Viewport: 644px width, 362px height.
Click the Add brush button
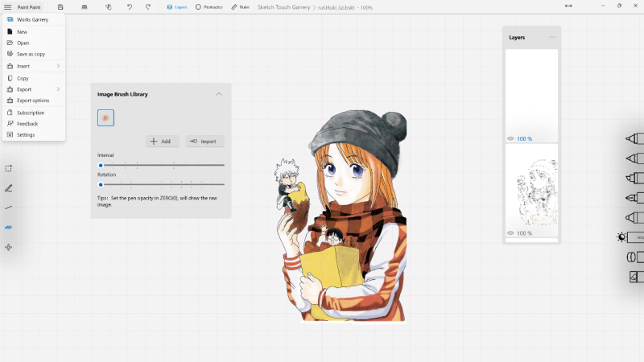tap(163, 142)
